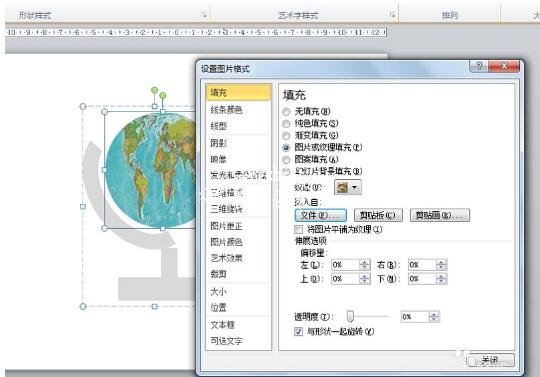The height and width of the screenshot is (377, 540).
Task: Click the 左 offset spinner arrows
Action: pos(365,265)
